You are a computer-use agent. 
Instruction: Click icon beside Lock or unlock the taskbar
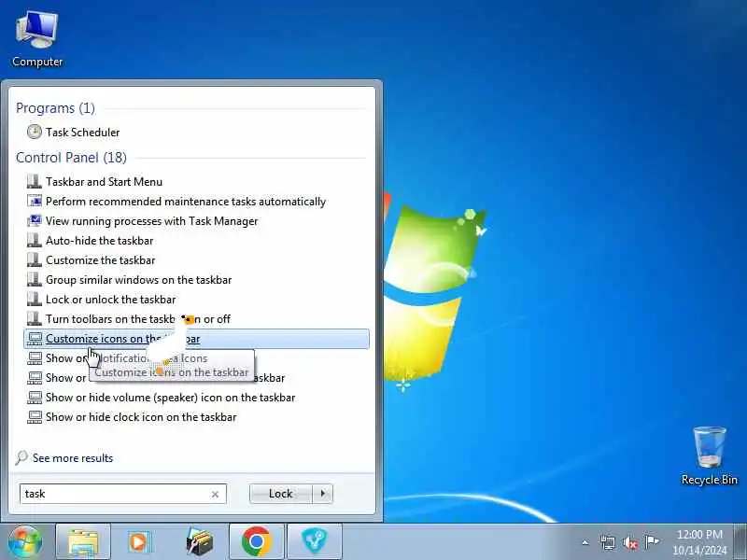(35, 299)
